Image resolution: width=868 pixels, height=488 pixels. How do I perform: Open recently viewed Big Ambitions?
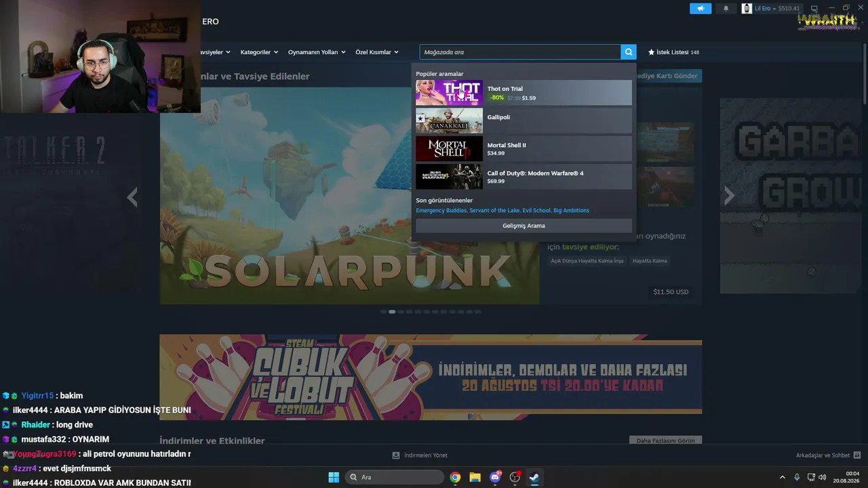click(x=571, y=211)
